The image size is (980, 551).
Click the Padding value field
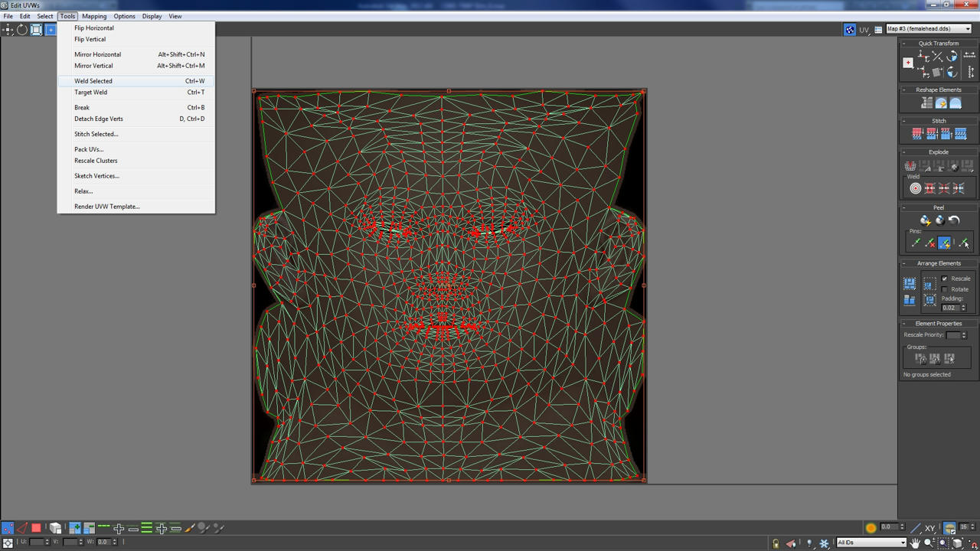click(950, 308)
